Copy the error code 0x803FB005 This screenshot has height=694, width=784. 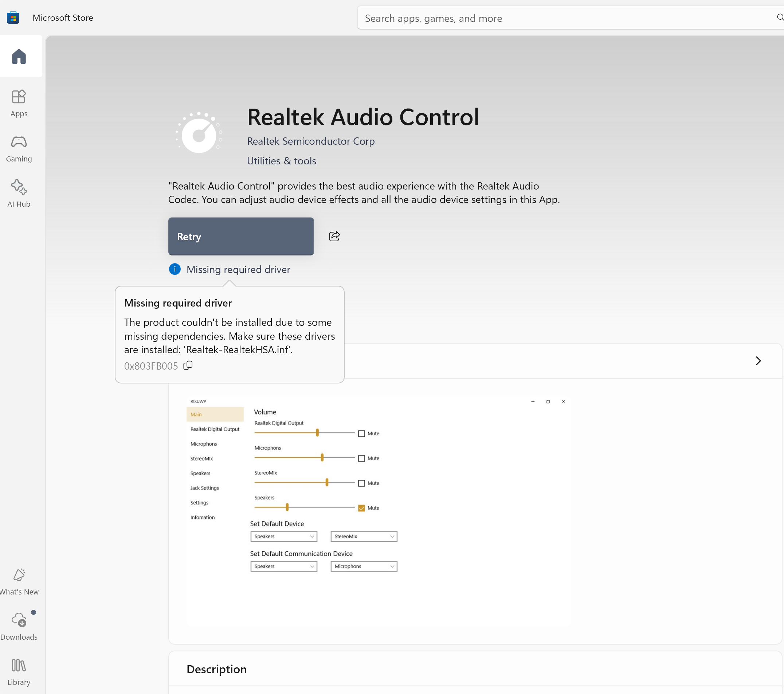coord(188,366)
